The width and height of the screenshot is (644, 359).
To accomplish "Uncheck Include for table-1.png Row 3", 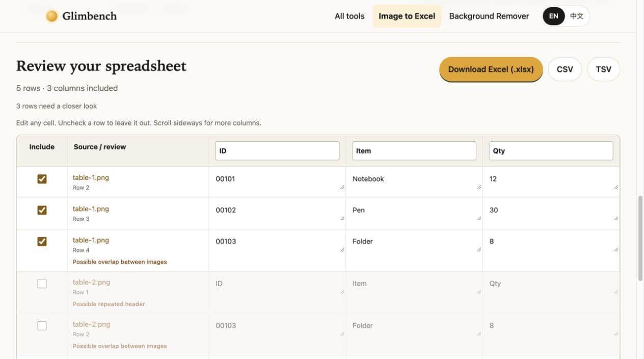I will 42,210.
